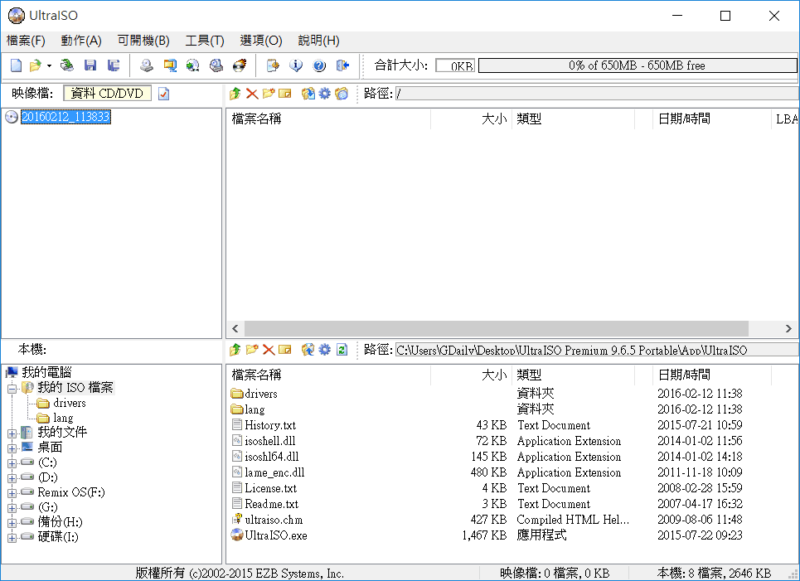This screenshot has width=800, height=581.
Task: Click the disc with green arrow convert icon
Action: (193, 65)
